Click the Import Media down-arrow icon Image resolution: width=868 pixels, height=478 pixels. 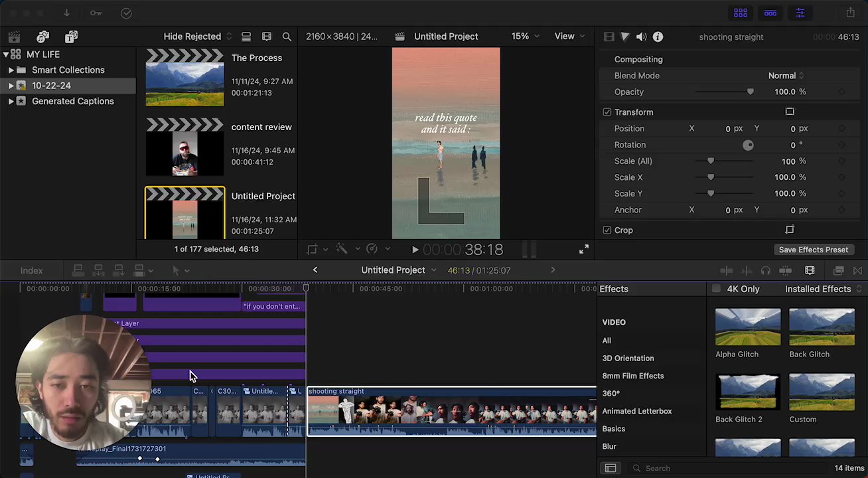click(66, 13)
